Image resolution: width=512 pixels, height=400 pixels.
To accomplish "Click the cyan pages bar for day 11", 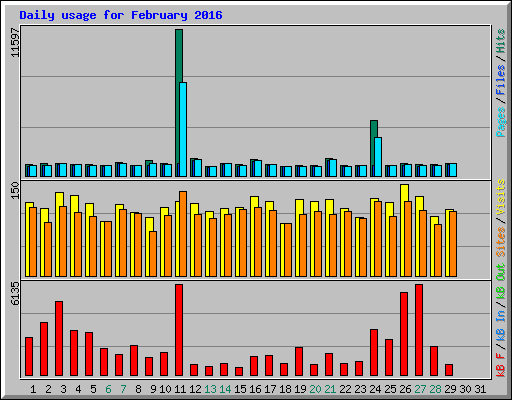I will pos(183,129).
